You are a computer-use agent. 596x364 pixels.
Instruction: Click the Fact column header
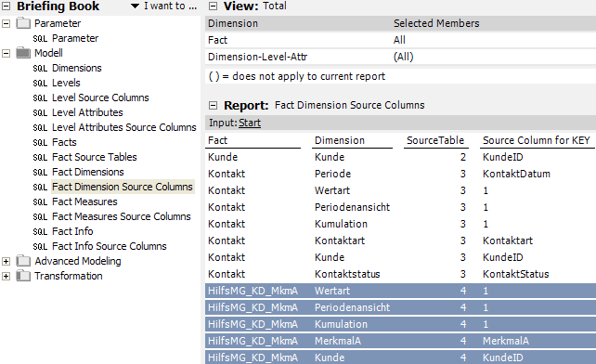pyautogui.click(x=217, y=140)
